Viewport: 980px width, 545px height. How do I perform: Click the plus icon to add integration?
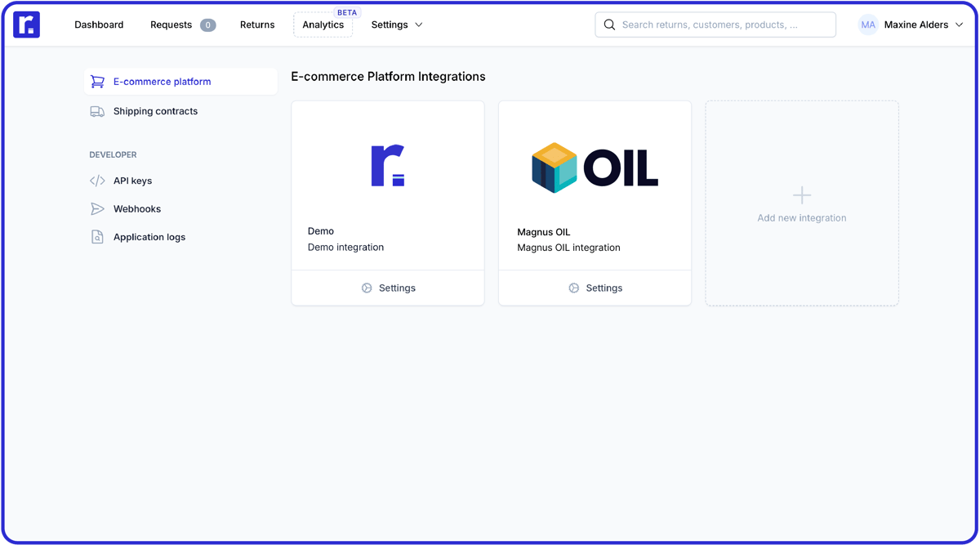tap(802, 195)
